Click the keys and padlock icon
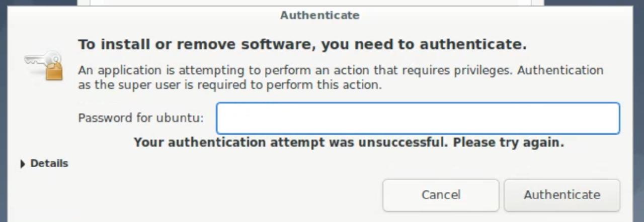 coord(44,65)
